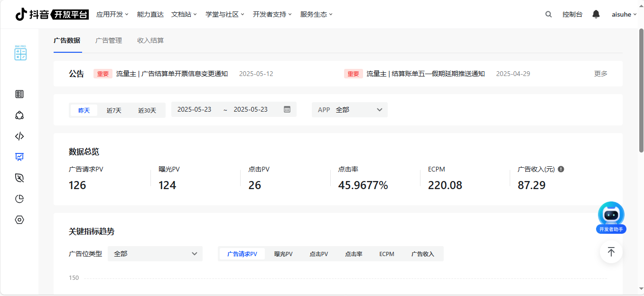
Task: Switch to the 广告管理 tab
Action: (x=109, y=40)
